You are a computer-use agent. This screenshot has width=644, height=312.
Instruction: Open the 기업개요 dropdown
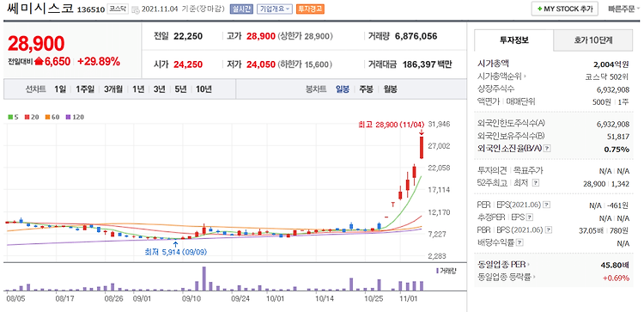(275, 9)
